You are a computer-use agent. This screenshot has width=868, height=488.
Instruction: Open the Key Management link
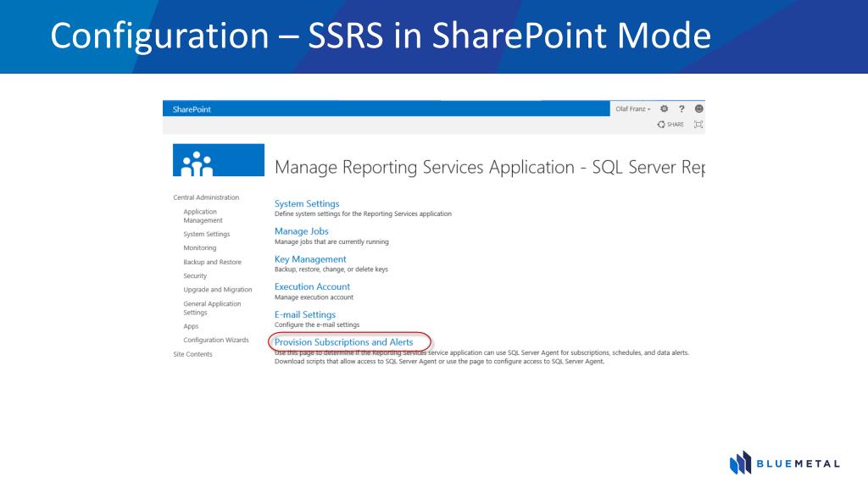310,259
